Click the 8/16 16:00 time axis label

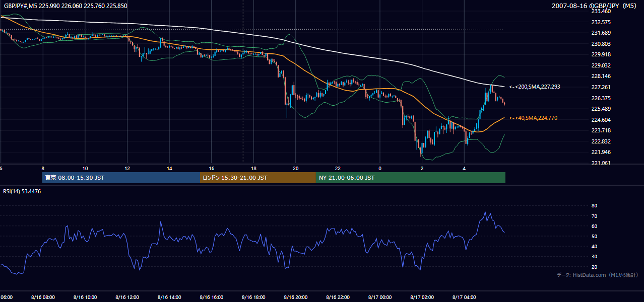coord(211,297)
